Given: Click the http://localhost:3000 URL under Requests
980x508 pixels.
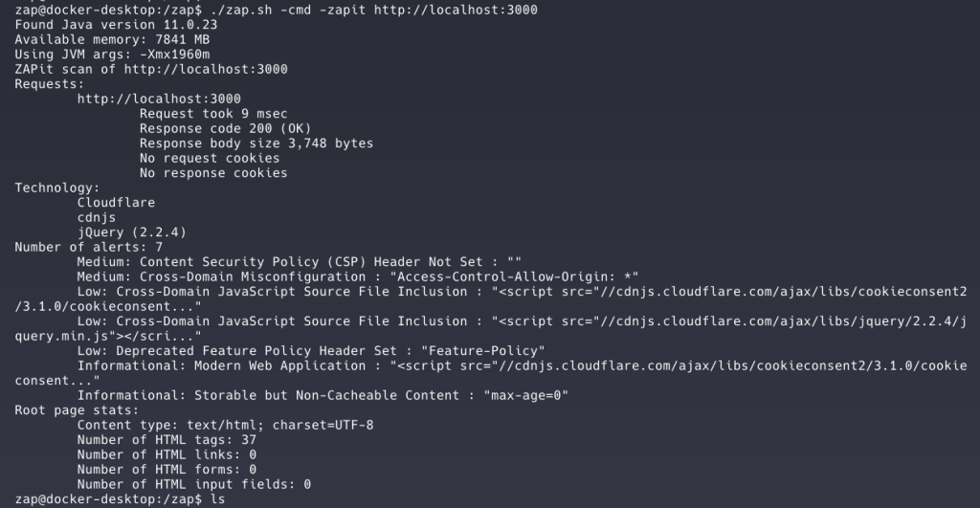Looking at the screenshot, I should pos(159,99).
